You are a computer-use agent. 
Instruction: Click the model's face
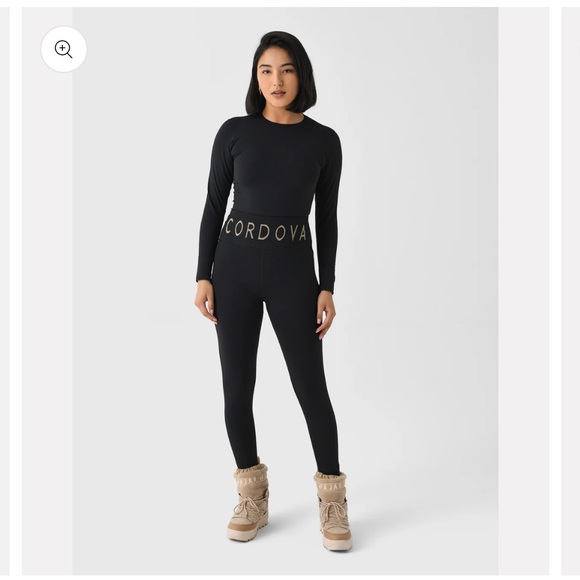(278, 80)
